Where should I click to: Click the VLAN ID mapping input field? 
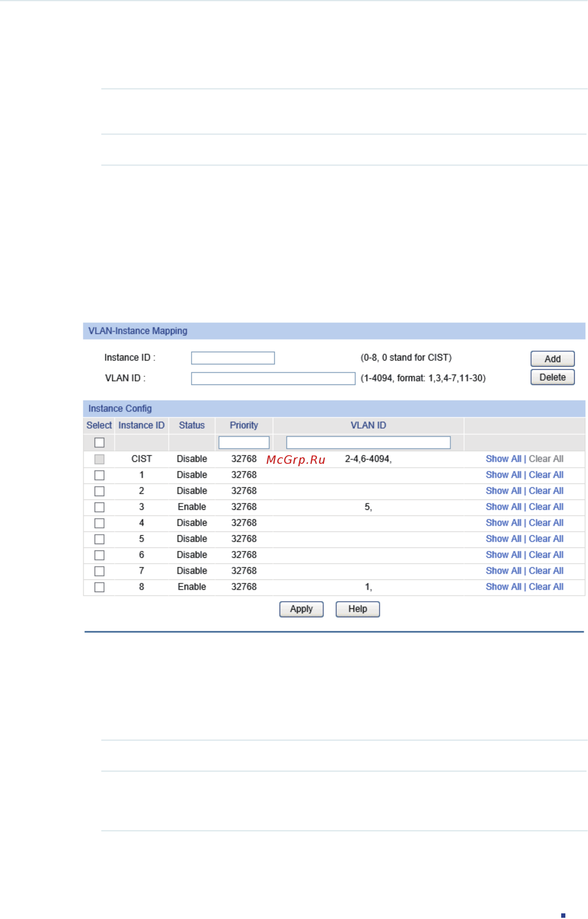[x=273, y=379]
